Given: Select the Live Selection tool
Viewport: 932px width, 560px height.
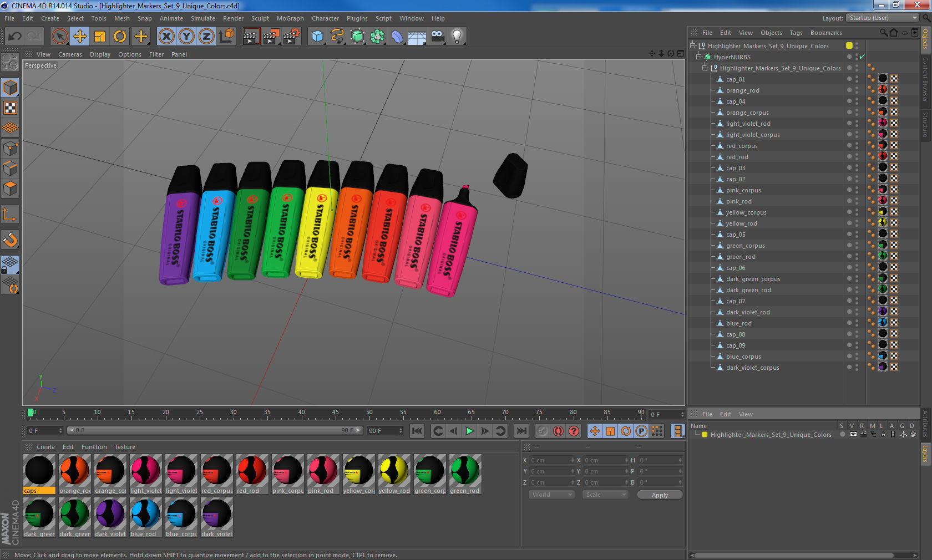Looking at the screenshot, I should (x=59, y=37).
